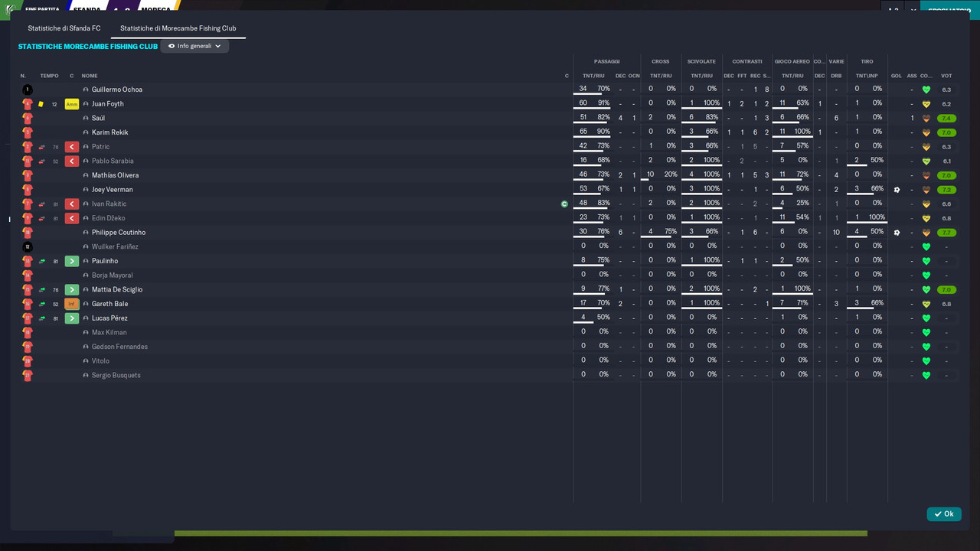
Task: Click the orange Inf injury badge for Gareth Bale
Action: tap(72, 304)
